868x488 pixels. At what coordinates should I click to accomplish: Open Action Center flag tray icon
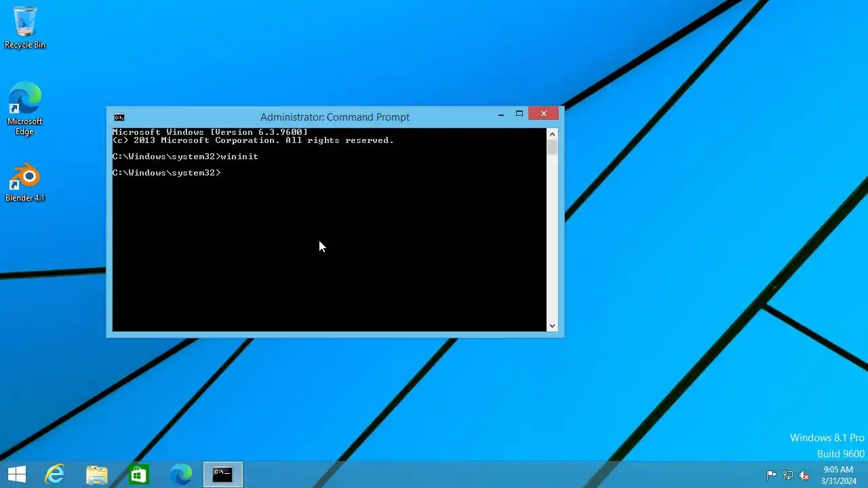coord(771,475)
